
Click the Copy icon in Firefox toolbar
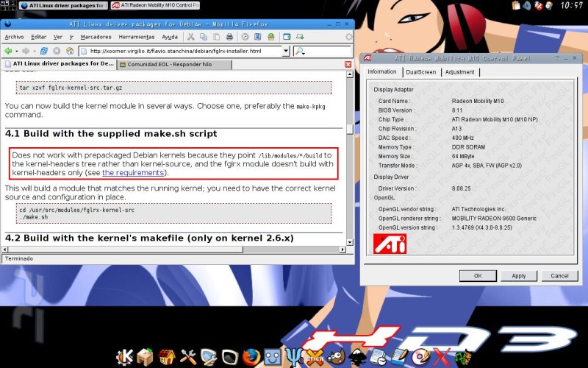click(x=204, y=37)
